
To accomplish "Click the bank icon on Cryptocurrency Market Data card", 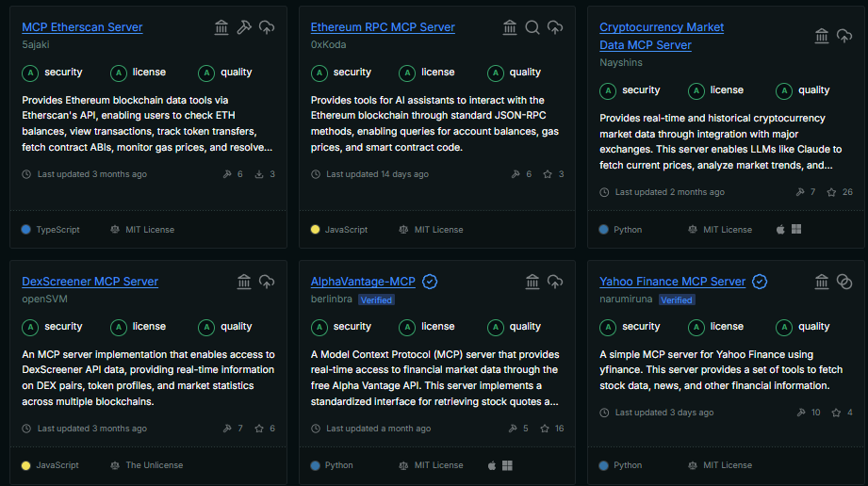I will 822,36.
